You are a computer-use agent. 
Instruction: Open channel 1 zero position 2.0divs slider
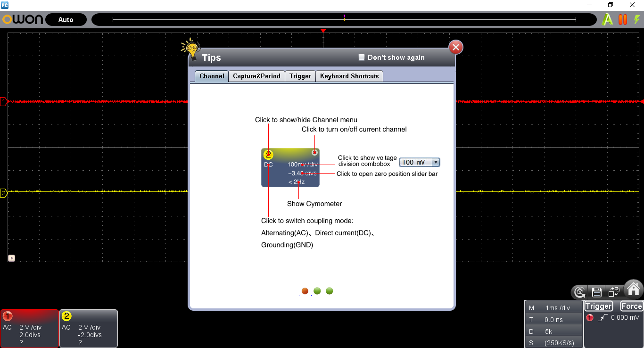(30, 335)
